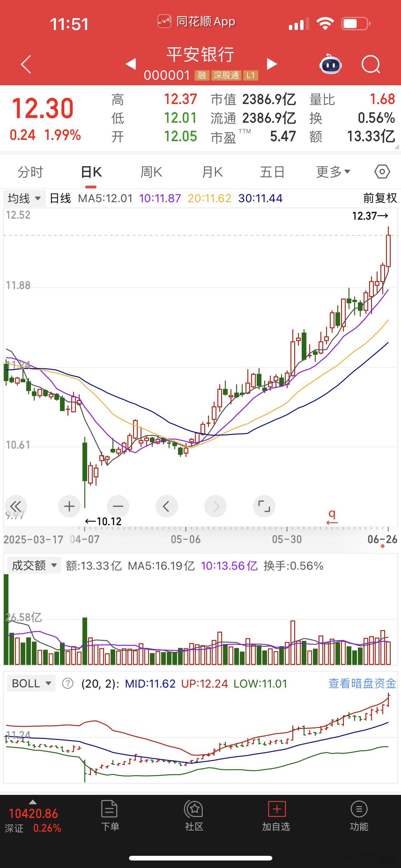Tap the 深证 index value 10420.86
The image size is (401, 868).
click(x=33, y=813)
